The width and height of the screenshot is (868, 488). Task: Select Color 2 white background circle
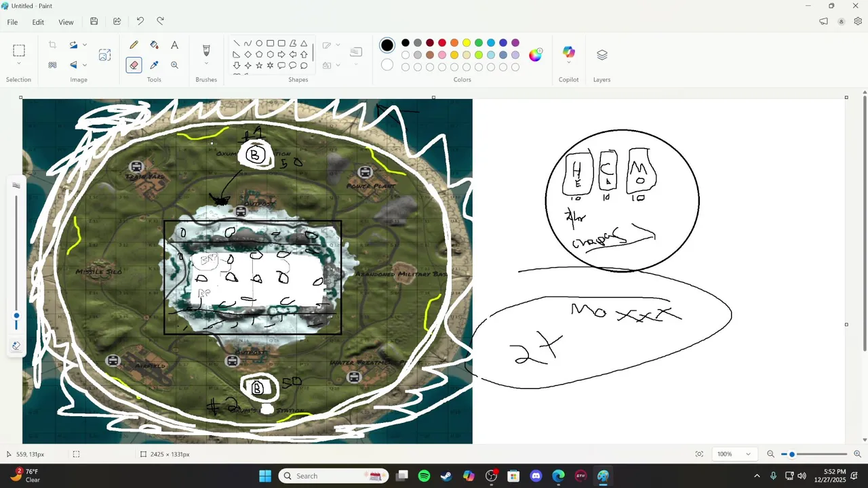click(x=387, y=65)
